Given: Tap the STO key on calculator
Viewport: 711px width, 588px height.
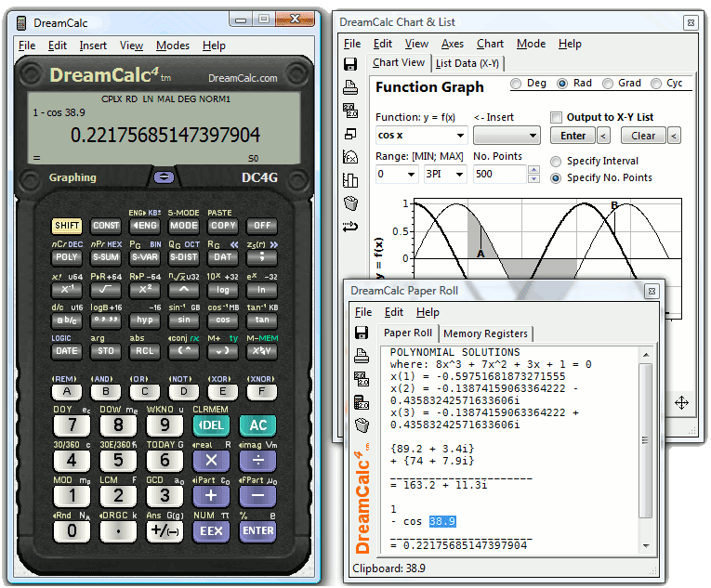Looking at the screenshot, I should tap(106, 351).
